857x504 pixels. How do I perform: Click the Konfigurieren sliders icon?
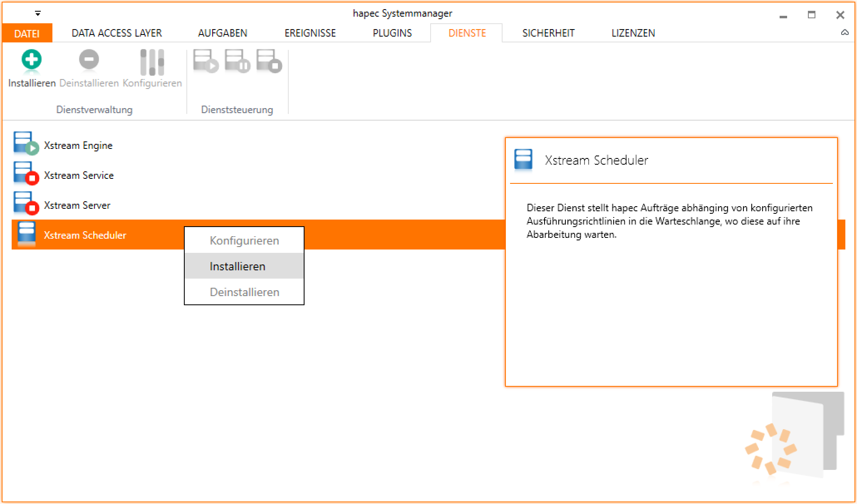tap(152, 62)
